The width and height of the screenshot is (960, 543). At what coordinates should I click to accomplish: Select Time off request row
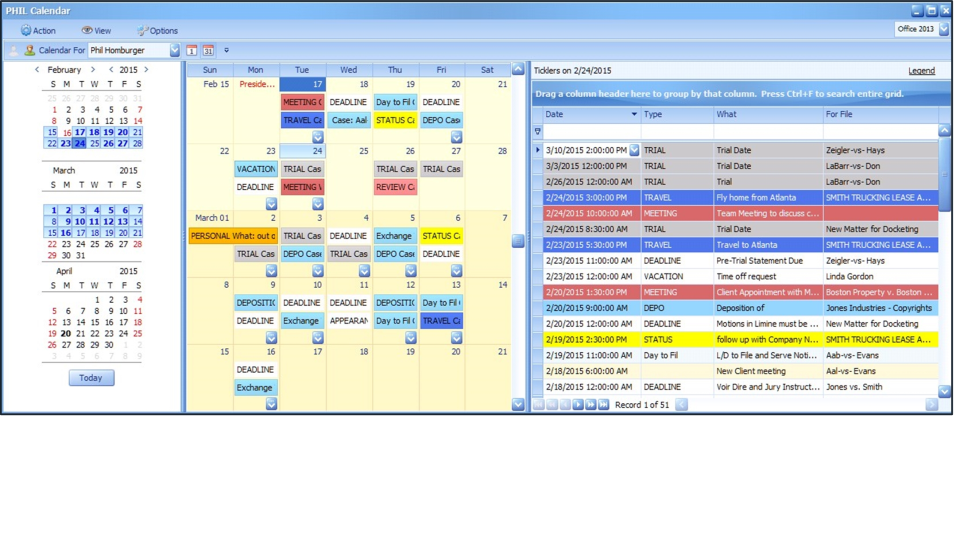point(740,277)
